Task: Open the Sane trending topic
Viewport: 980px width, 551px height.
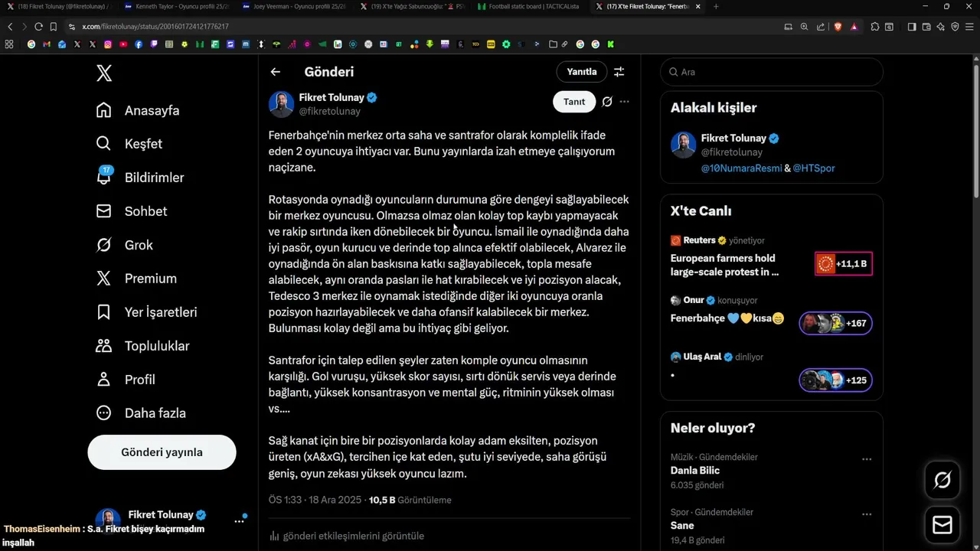Action: coord(682,526)
